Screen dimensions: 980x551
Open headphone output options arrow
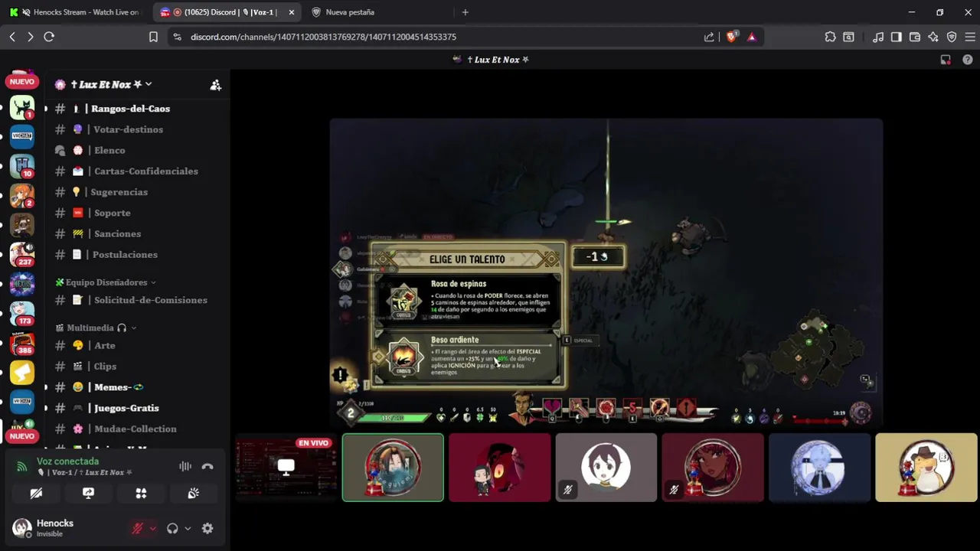[188, 528]
